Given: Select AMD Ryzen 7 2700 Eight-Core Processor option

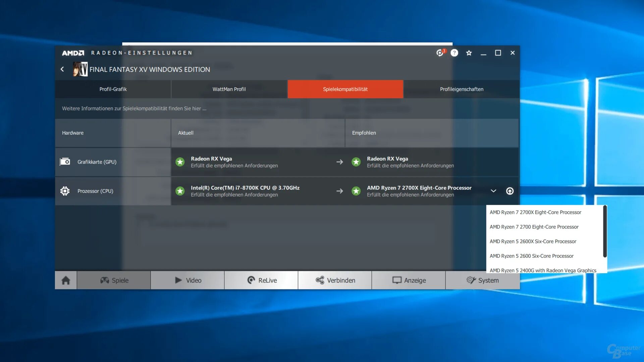Looking at the screenshot, I should [545, 227].
